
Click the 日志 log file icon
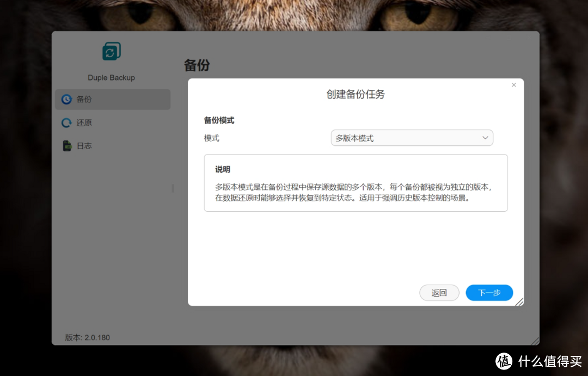(67, 146)
